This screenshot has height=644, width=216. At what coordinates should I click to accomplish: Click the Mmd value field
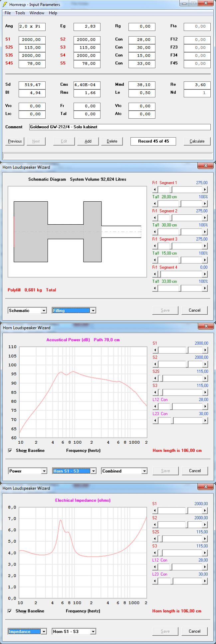coord(142,85)
